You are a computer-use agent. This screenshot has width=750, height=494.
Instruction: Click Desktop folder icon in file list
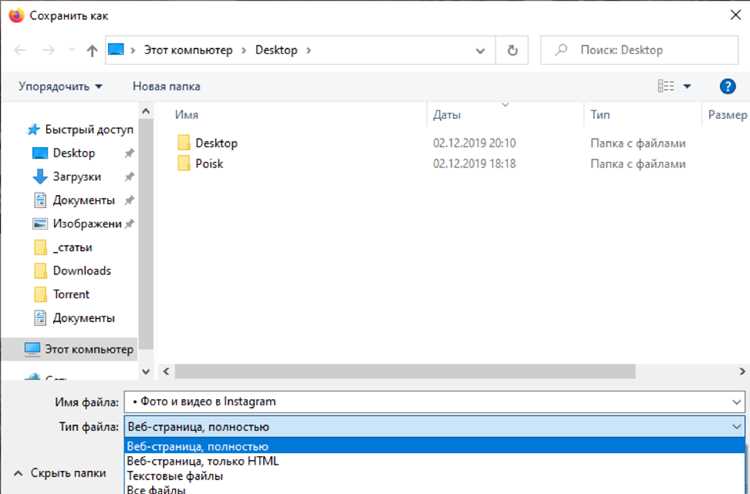coord(184,143)
